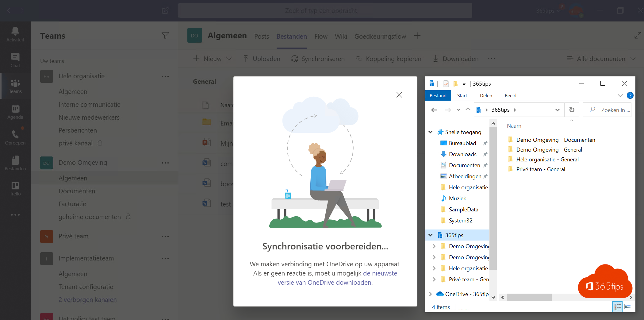Open the 365tips account dropdown in title bar

tap(549, 11)
